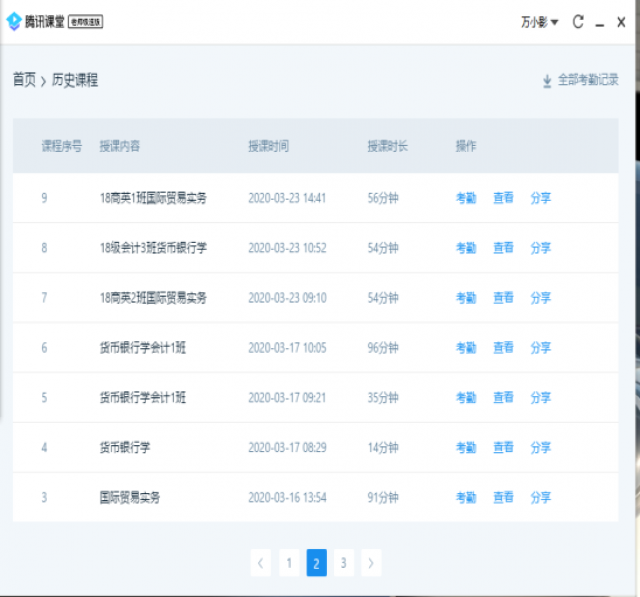
Task: Click 查看 for course number 5
Action: (x=503, y=398)
